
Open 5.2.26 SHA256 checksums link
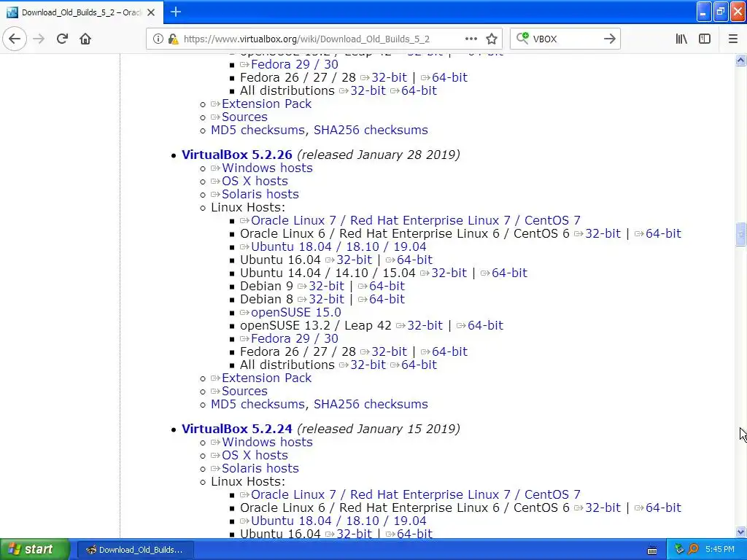pos(371,404)
